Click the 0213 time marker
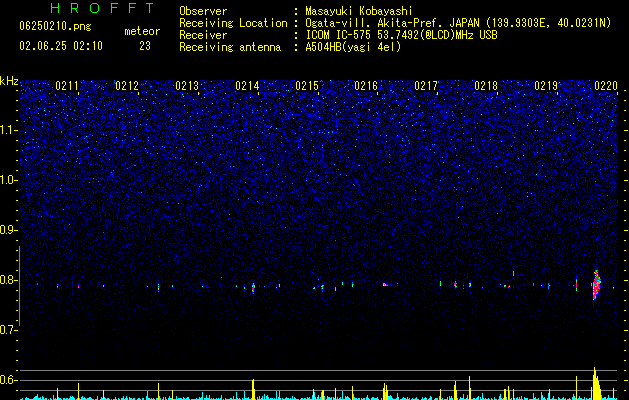 [187, 86]
